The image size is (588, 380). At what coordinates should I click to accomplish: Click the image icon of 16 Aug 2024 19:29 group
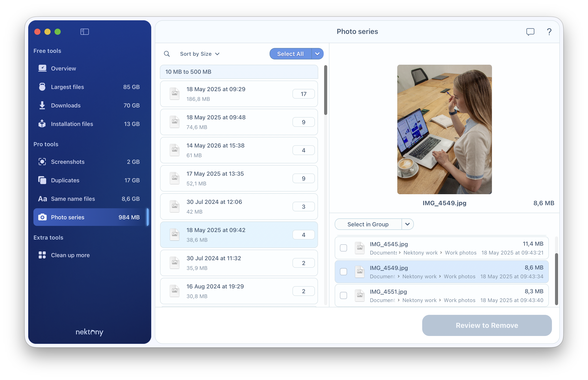(174, 291)
